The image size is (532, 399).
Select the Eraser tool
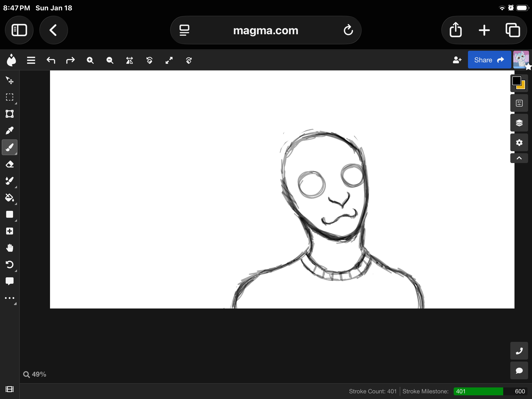[x=10, y=164]
